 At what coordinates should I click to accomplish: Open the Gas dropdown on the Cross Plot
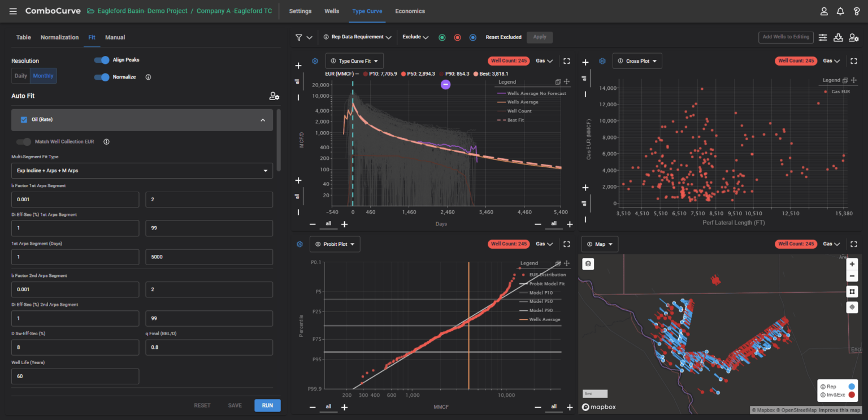[x=831, y=60]
